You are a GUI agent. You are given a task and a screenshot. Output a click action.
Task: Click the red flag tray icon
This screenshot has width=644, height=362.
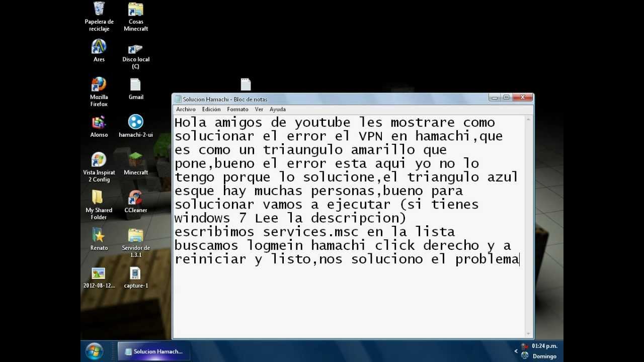[525, 346]
